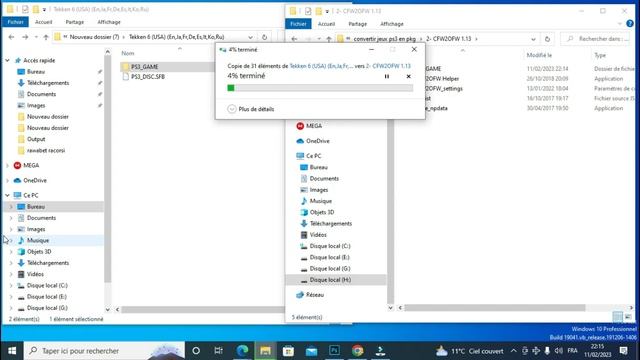Go back in Tekken 6 window
The image size is (640, 360).
pyautogui.click(x=11, y=37)
